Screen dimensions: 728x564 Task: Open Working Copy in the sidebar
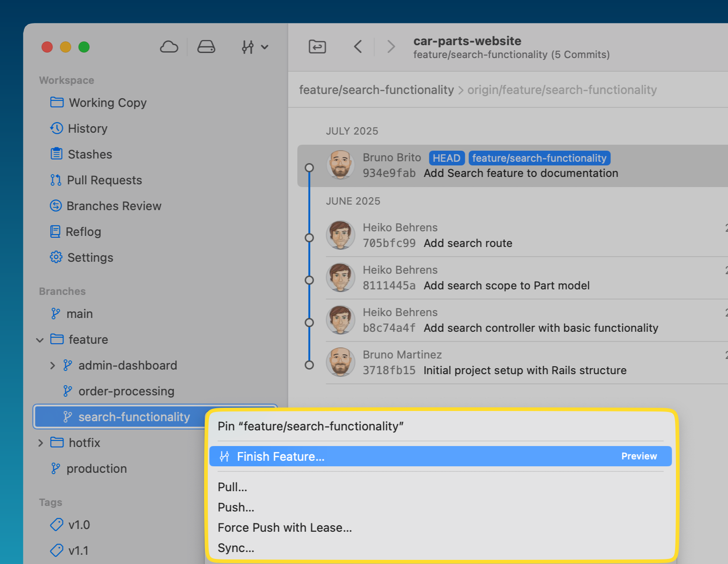[x=107, y=103]
